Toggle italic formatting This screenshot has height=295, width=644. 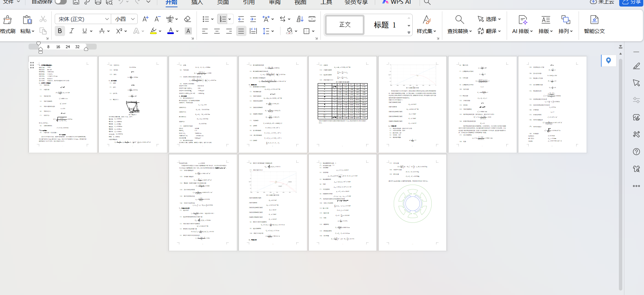tap(72, 31)
